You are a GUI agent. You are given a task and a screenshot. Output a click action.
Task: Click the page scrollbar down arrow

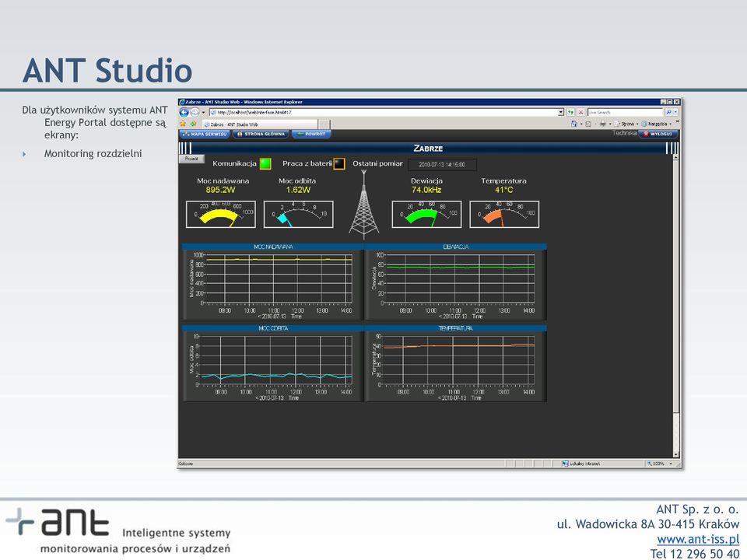point(676,455)
